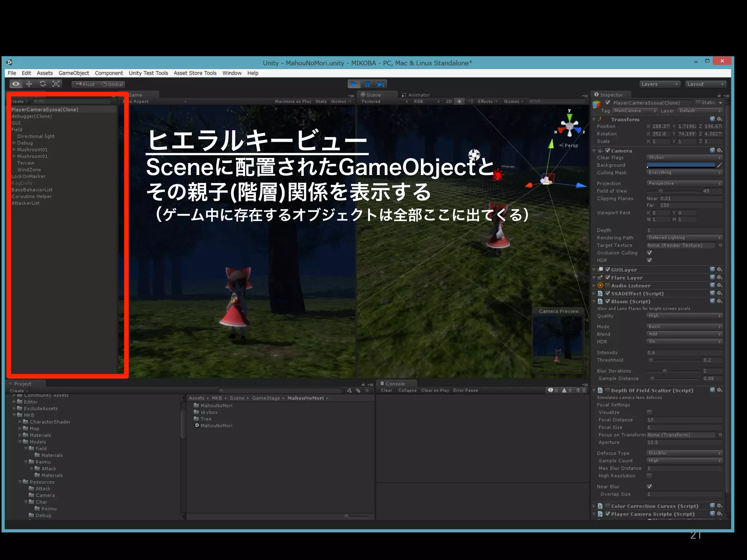Viewport: 747px width, 560px height.
Task: Open the Layers dropdown
Action: (660, 84)
